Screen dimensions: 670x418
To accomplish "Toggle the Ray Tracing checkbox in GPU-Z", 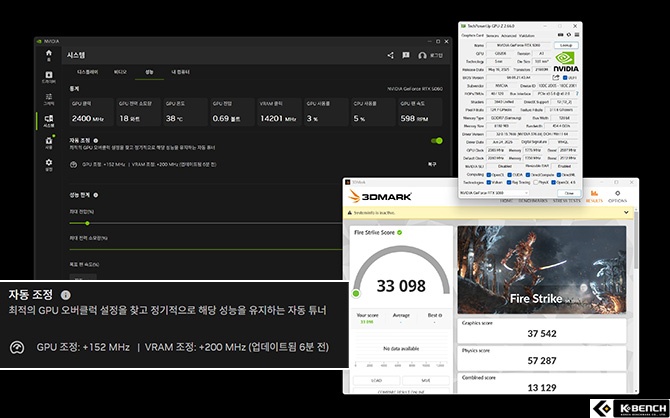I will [509, 183].
